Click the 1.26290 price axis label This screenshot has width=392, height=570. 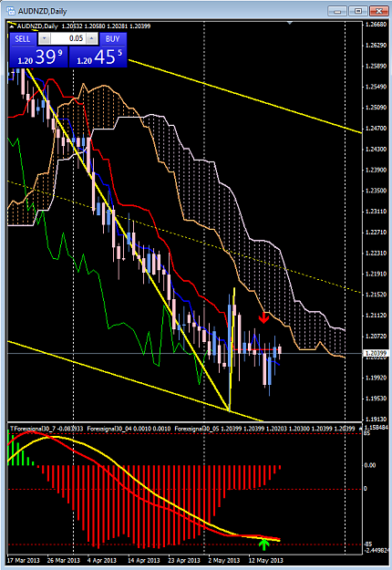[x=376, y=46]
